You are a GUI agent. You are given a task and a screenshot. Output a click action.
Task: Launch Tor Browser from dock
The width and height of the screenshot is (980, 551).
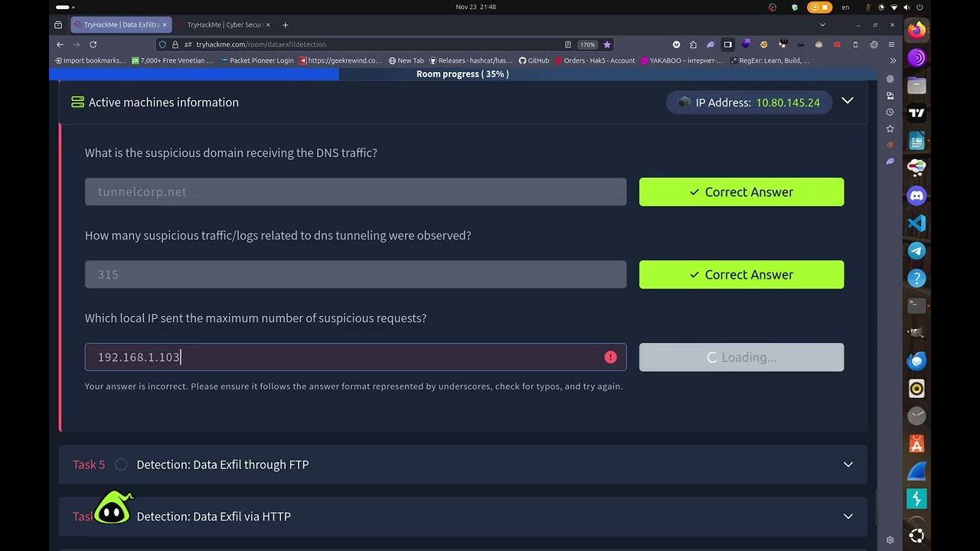(x=916, y=57)
